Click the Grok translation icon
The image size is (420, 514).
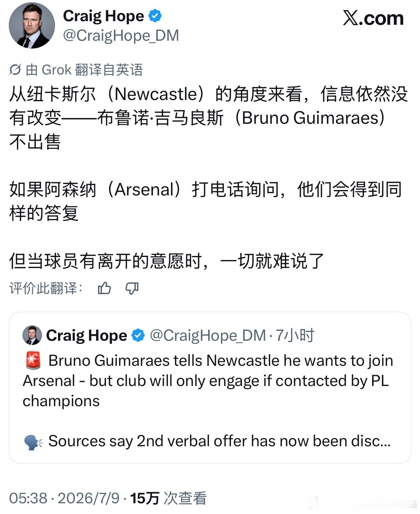pyautogui.click(x=15, y=70)
